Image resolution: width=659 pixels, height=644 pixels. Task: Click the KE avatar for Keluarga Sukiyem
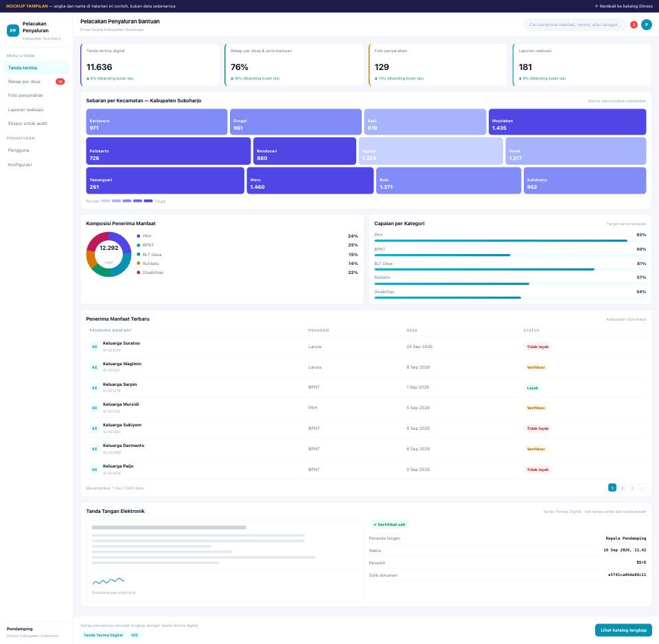[95, 429]
